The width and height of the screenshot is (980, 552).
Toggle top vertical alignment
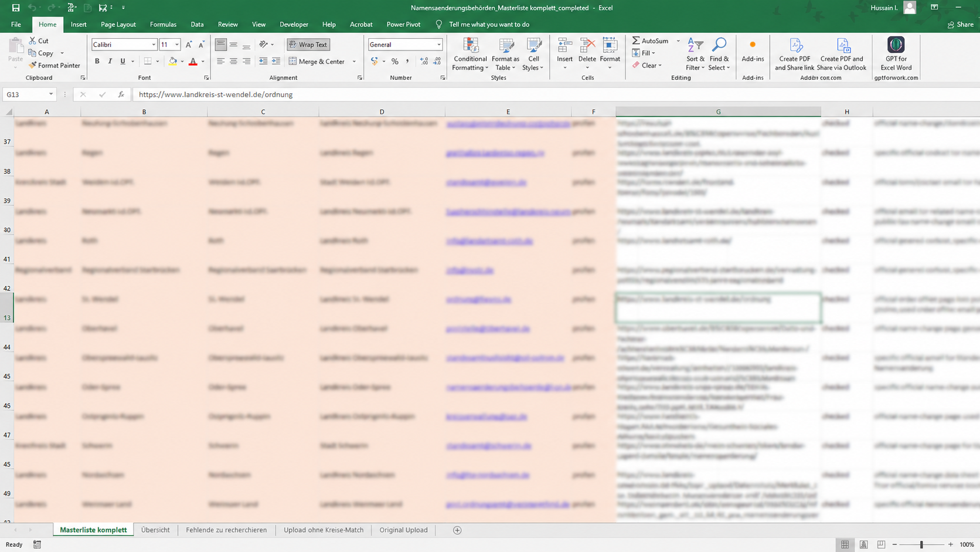click(220, 45)
